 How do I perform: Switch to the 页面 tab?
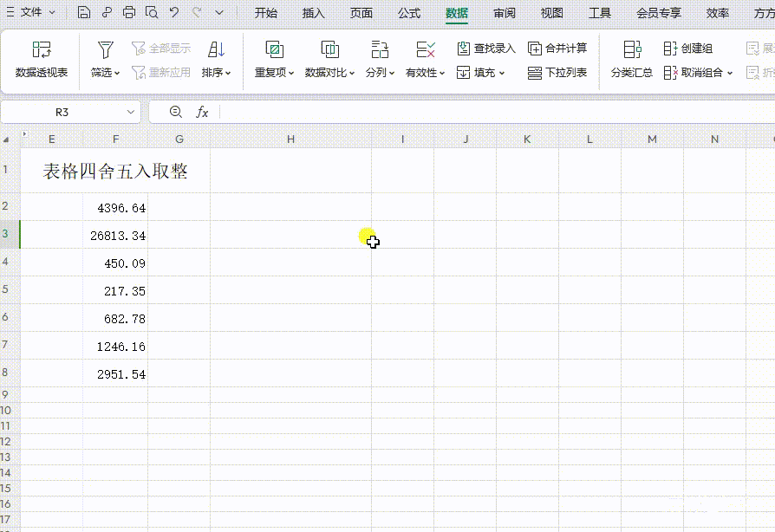(x=361, y=13)
